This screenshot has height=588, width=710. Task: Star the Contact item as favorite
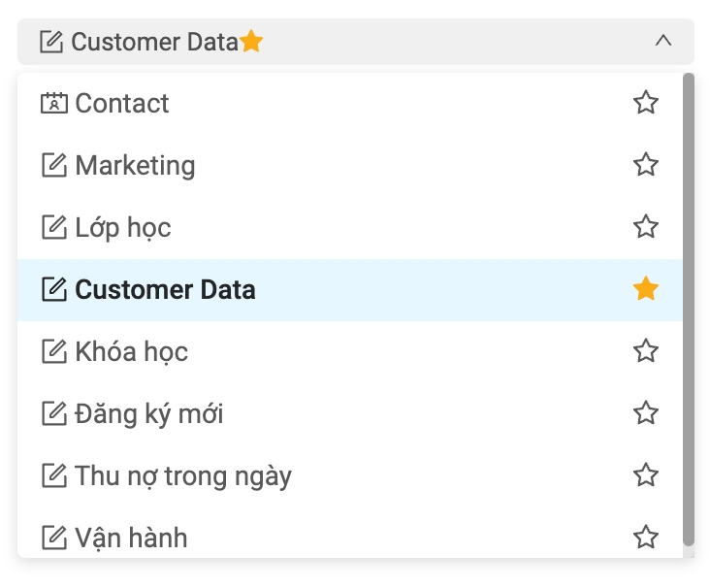646,103
